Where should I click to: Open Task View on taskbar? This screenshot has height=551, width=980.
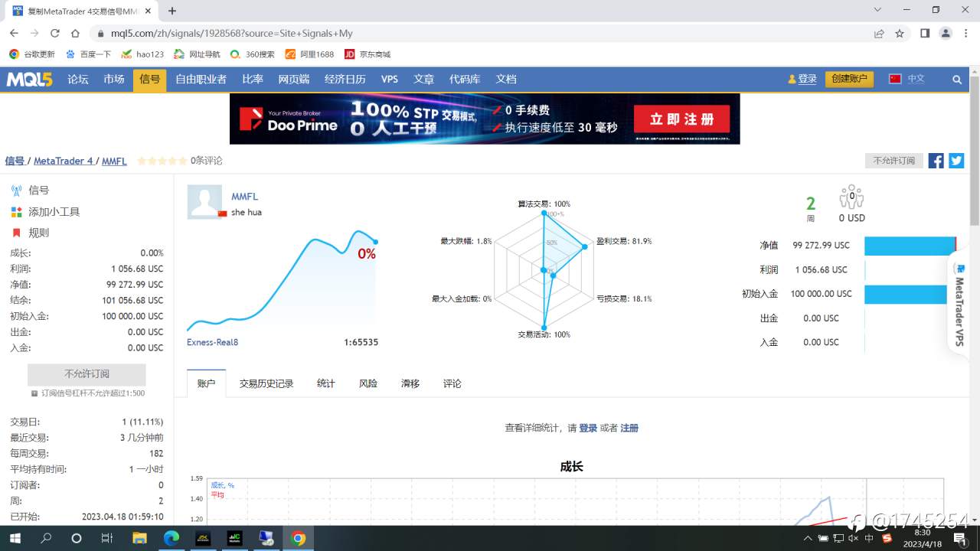(x=107, y=538)
